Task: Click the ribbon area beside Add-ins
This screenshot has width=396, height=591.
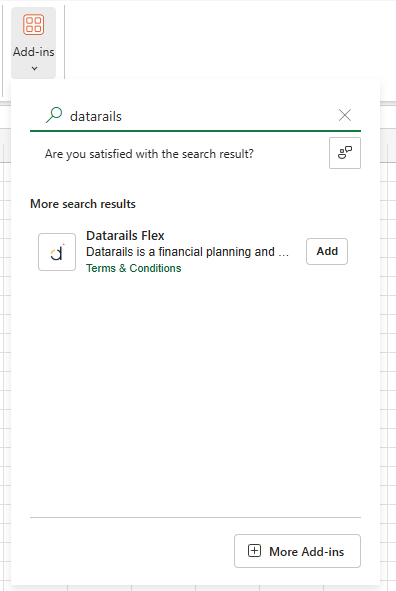Action: [x=226, y=40]
